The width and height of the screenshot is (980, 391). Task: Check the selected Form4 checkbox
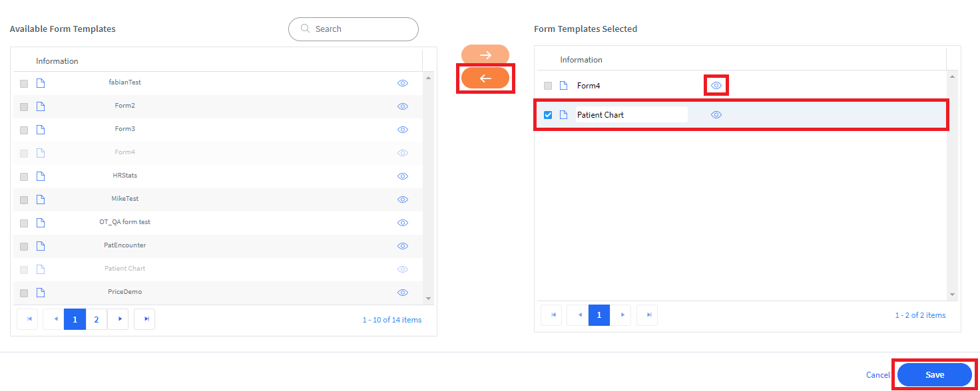click(548, 86)
